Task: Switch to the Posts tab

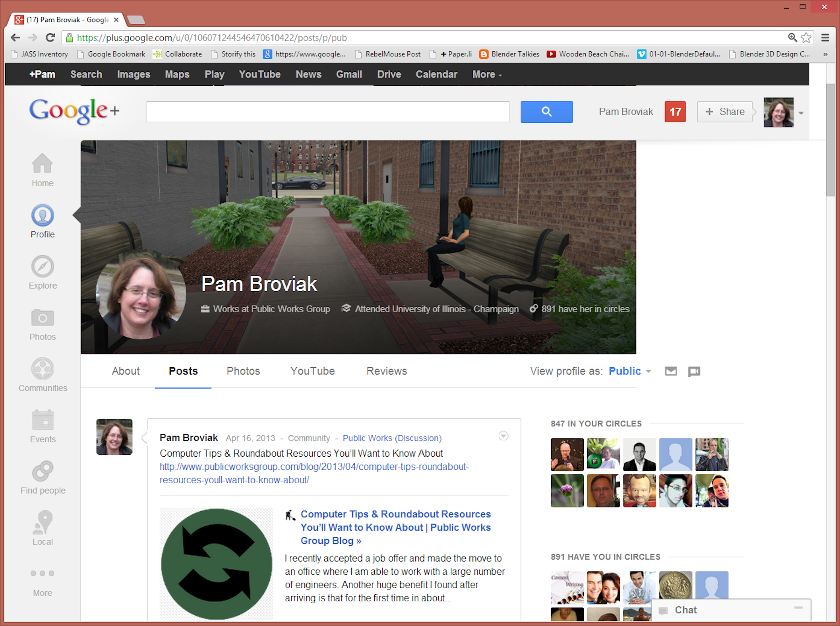Action: [x=183, y=371]
